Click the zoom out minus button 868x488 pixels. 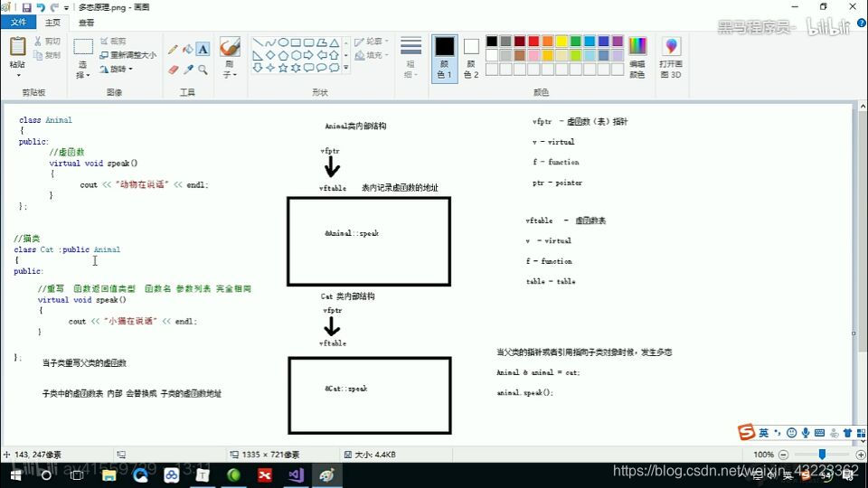click(783, 455)
